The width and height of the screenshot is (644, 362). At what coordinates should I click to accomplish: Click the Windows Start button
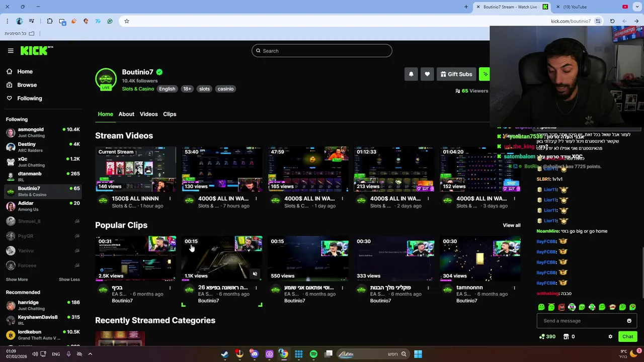coord(418,354)
